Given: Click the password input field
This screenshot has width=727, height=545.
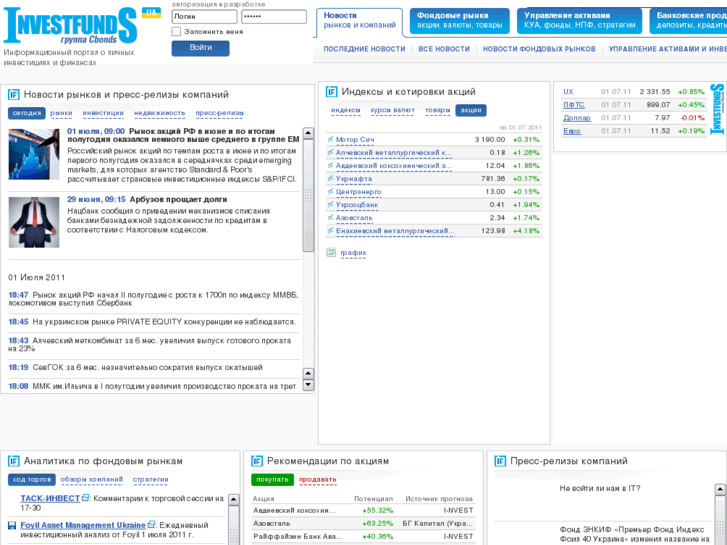Looking at the screenshot, I should [x=274, y=17].
